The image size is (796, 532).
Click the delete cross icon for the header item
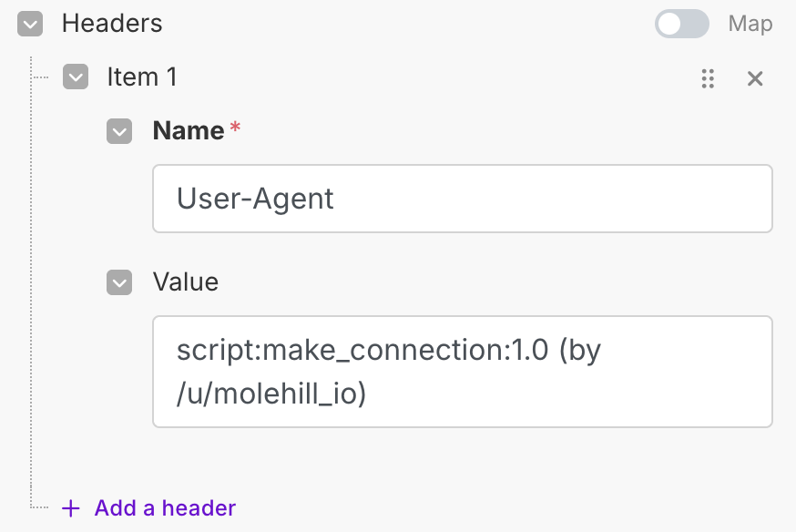[x=755, y=79]
